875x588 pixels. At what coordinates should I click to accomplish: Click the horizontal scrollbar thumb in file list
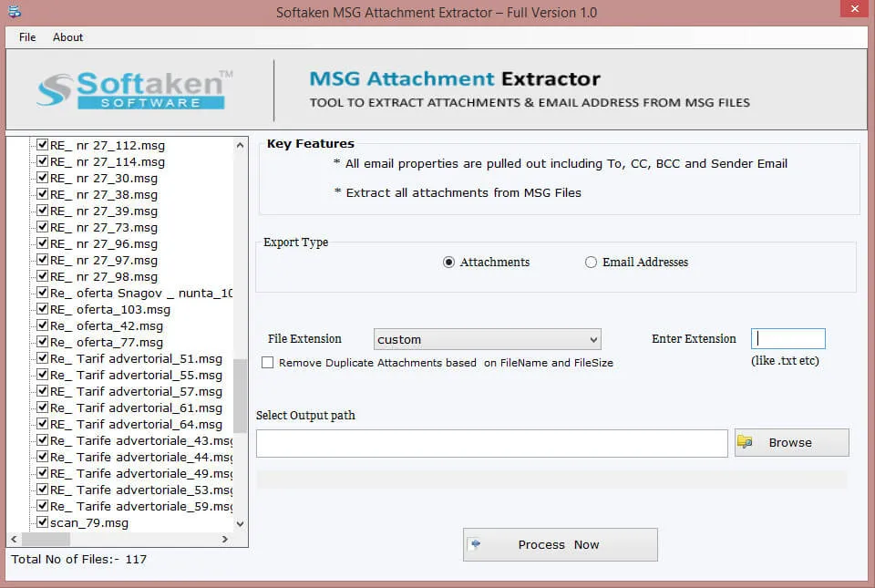[46, 539]
